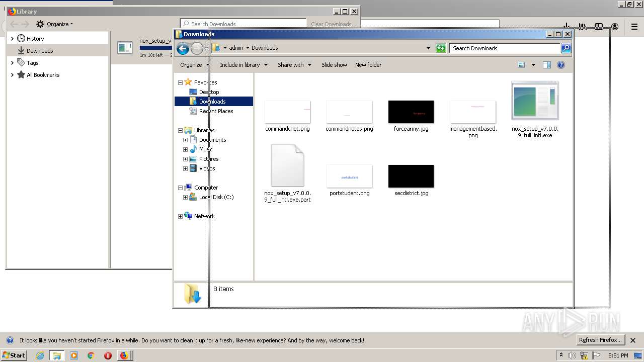Image resolution: width=644 pixels, height=362 pixels.
Task: Click volume icon in system tray
Action: 573,355
